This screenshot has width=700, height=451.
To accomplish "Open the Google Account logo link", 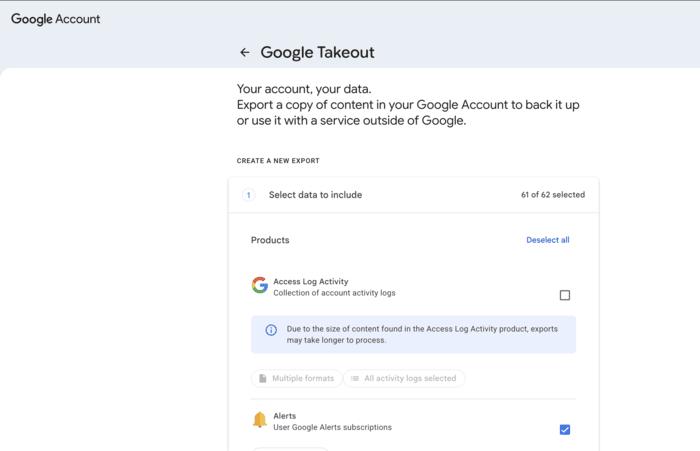I will [56, 19].
